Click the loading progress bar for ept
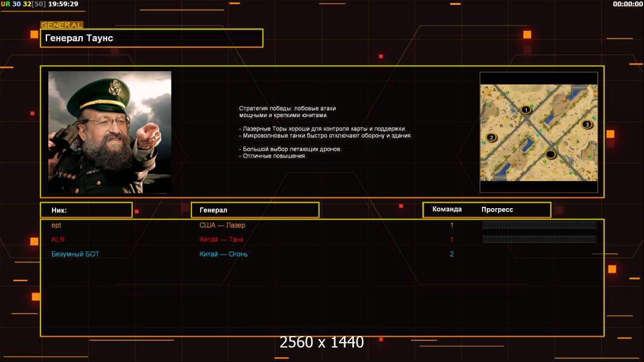The image size is (644, 362). [x=539, y=224]
